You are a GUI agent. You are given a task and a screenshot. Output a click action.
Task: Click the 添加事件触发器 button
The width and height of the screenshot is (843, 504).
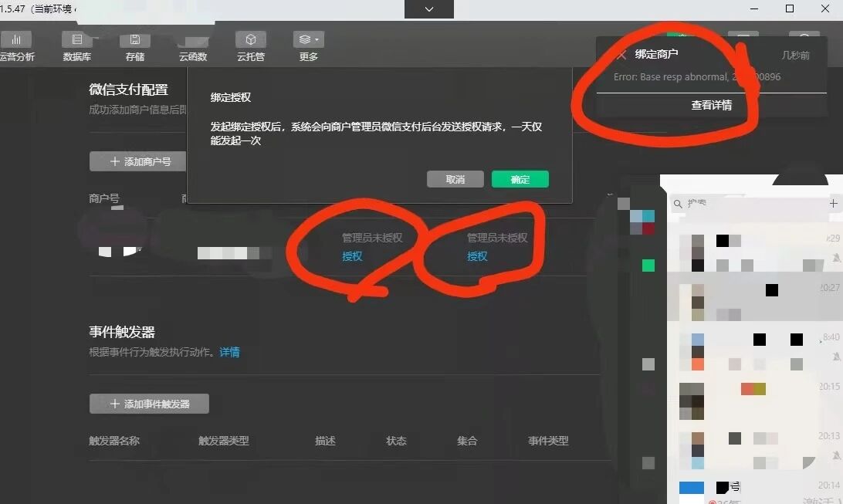(149, 404)
